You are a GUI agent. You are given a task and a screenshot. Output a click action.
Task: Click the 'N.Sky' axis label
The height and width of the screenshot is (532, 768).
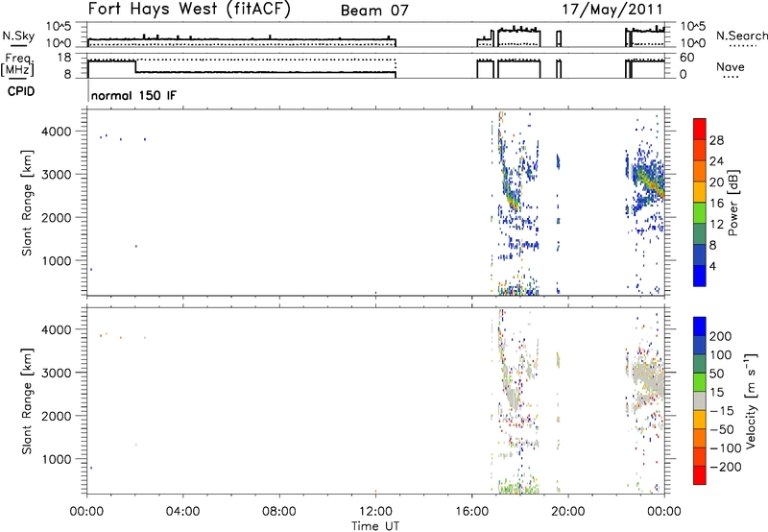point(18,36)
